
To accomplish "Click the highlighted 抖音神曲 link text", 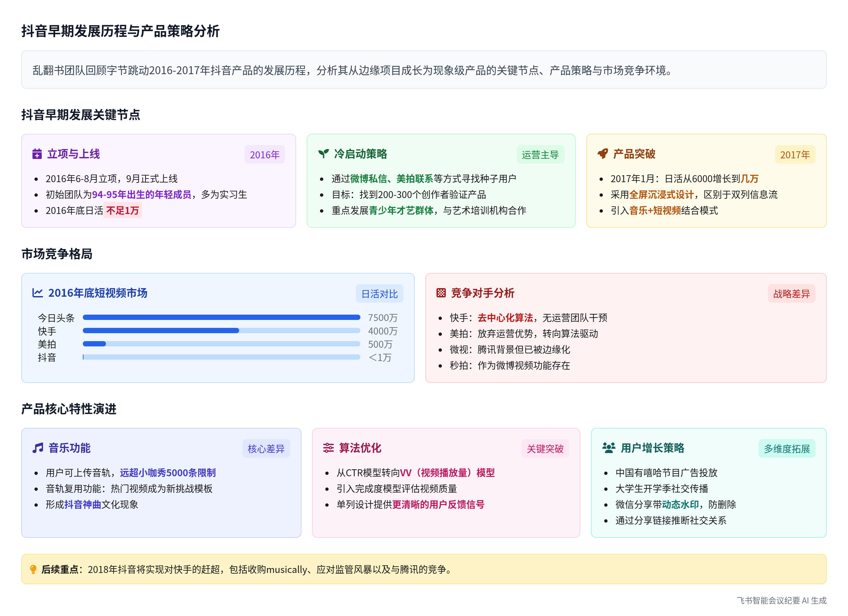I will [x=82, y=505].
